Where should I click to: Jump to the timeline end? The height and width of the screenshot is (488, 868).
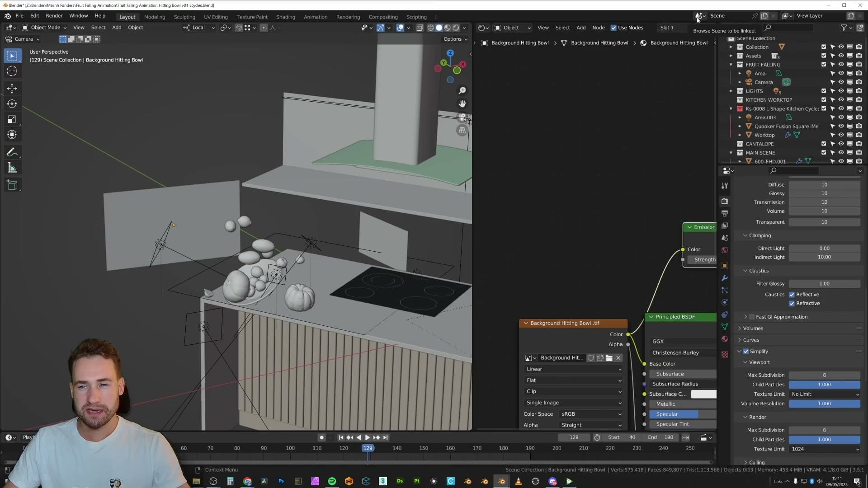coord(385,437)
